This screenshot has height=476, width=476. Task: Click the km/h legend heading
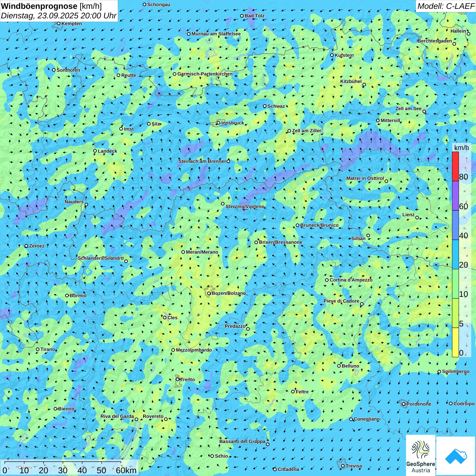click(461, 147)
